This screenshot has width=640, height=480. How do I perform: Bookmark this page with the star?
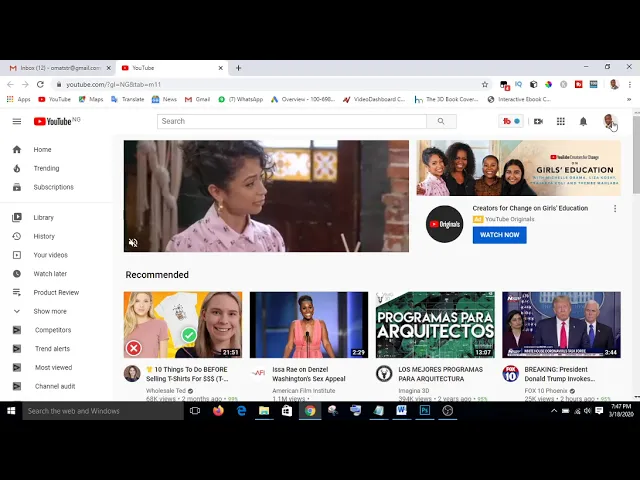click(485, 84)
